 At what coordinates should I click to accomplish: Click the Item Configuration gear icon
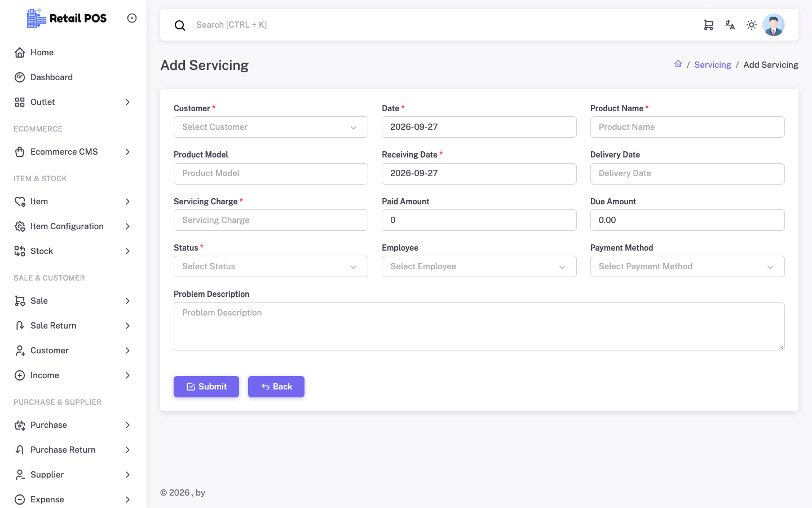[x=20, y=226]
